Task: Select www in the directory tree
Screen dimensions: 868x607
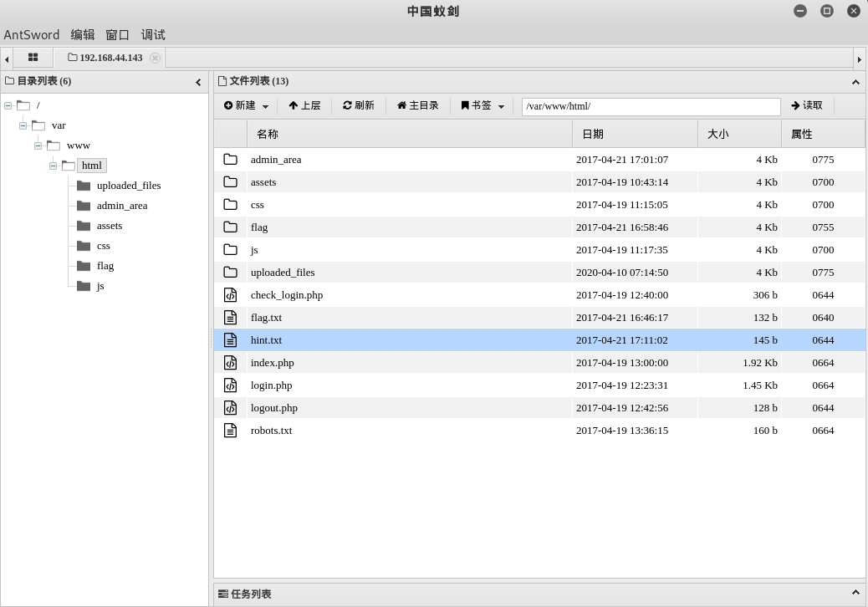Action: (x=79, y=145)
